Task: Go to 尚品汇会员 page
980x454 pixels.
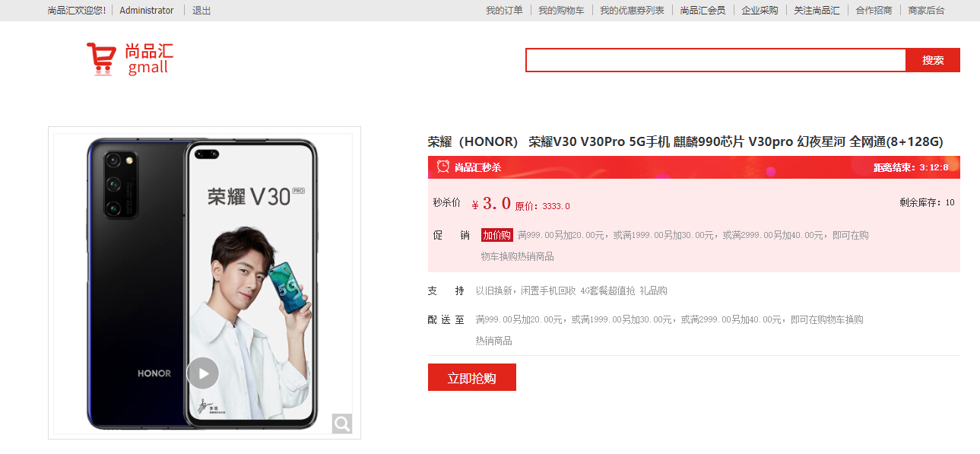Action: tap(702, 10)
